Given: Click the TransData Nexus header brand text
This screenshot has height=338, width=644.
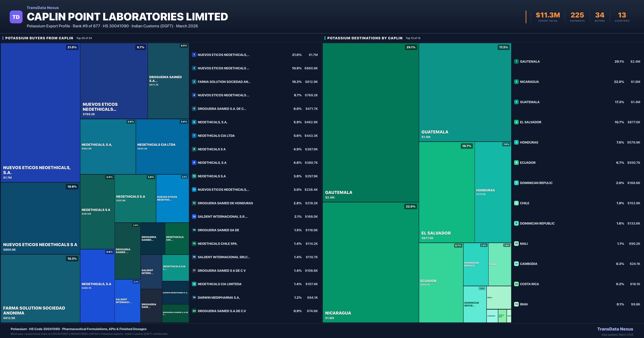Looking at the screenshot, I should tap(43, 8).
